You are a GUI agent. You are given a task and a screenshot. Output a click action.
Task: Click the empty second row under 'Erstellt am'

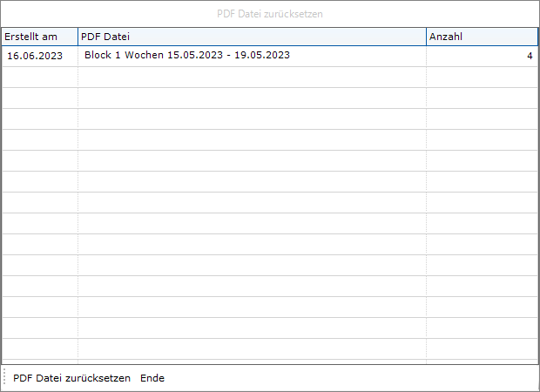39,77
